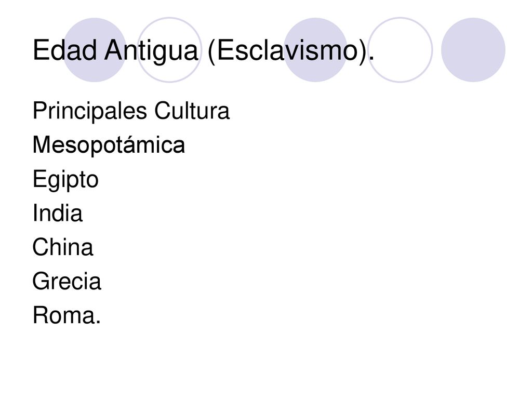
Task: Click the first outlined empty circle
Action: (169, 50)
